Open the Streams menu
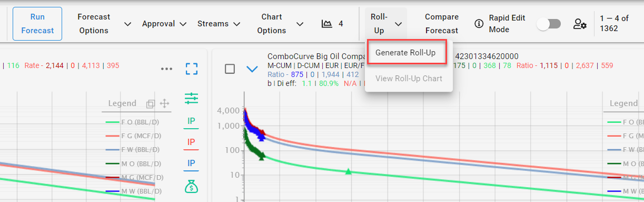The height and width of the screenshot is (202, 644). (219, 24)
